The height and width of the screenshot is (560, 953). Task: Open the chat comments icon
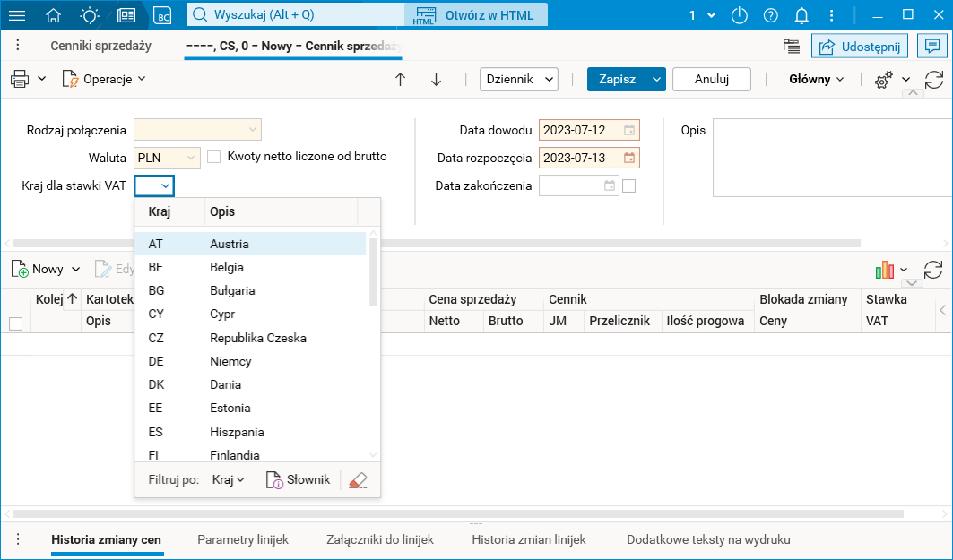(x=932, y=47)
